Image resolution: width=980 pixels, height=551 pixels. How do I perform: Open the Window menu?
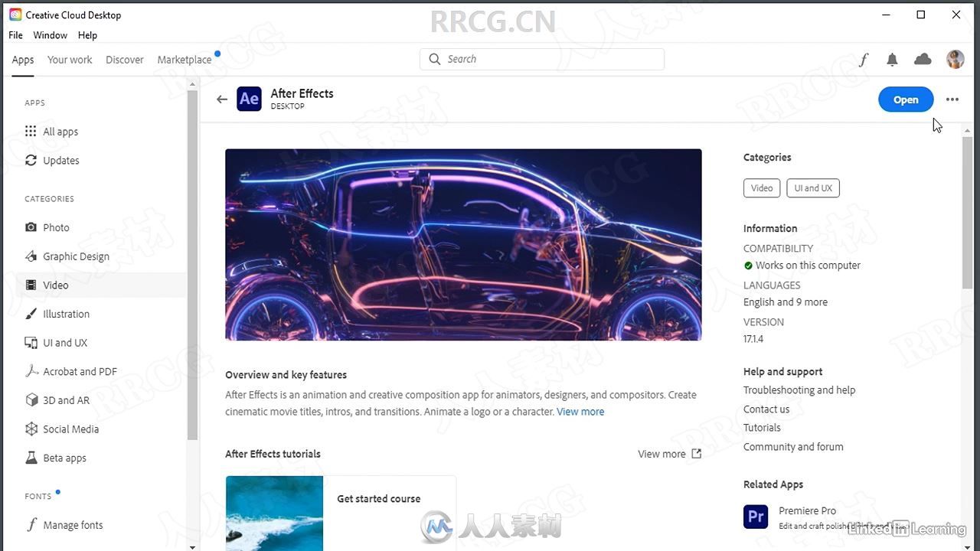coord(50,35)
